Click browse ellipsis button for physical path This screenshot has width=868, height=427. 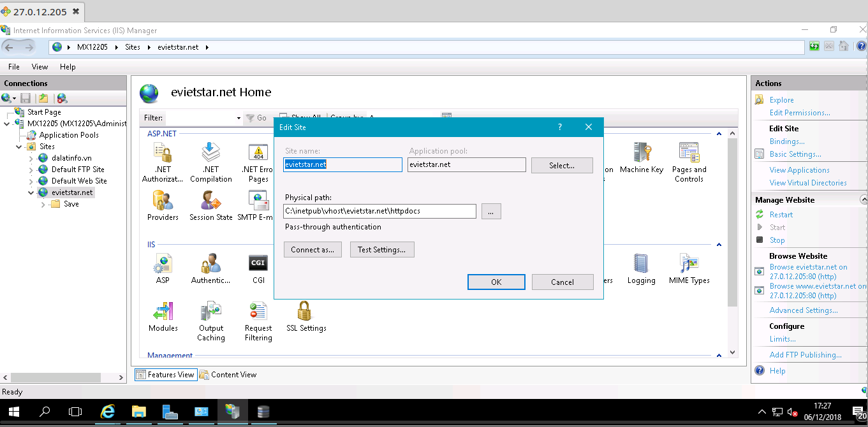[491, 211]
